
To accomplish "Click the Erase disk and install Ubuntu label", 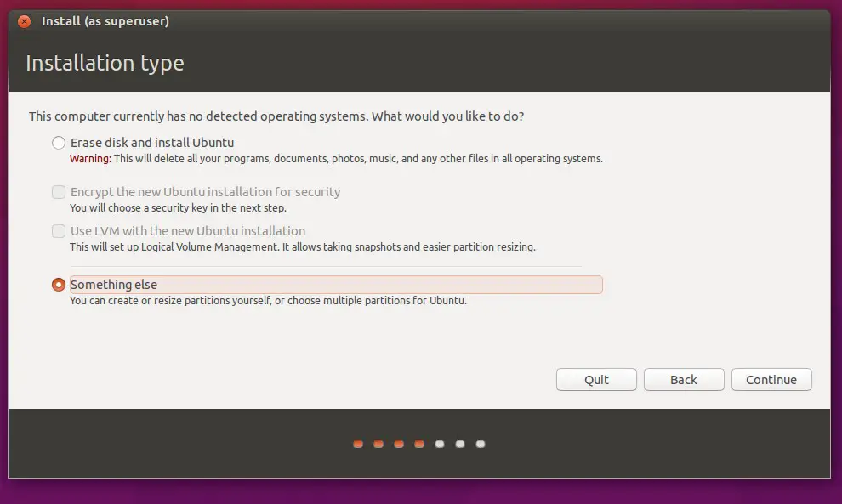I will point(152,143).
